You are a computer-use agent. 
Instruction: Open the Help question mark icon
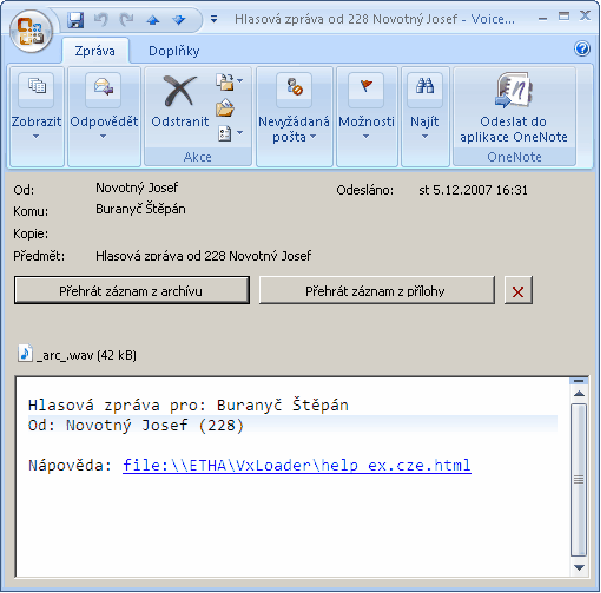pyautogui.click(x=583, y=49)
